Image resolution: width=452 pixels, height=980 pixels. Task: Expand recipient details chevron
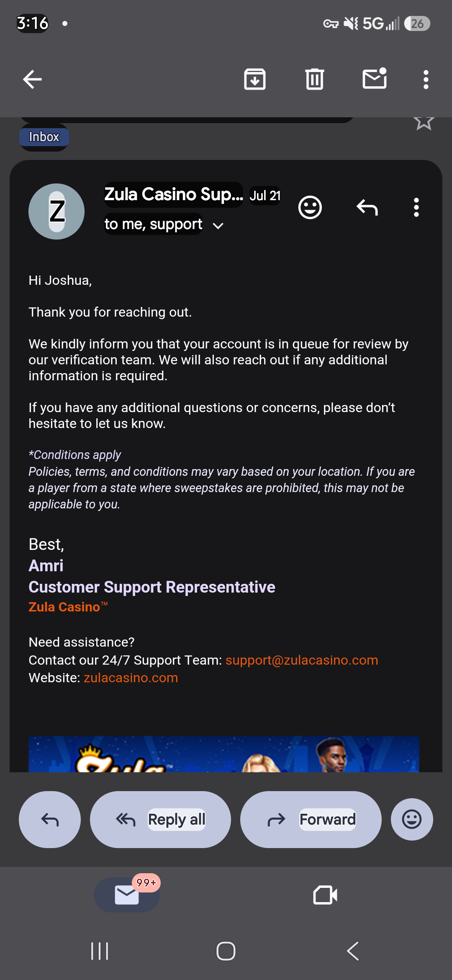218,226
